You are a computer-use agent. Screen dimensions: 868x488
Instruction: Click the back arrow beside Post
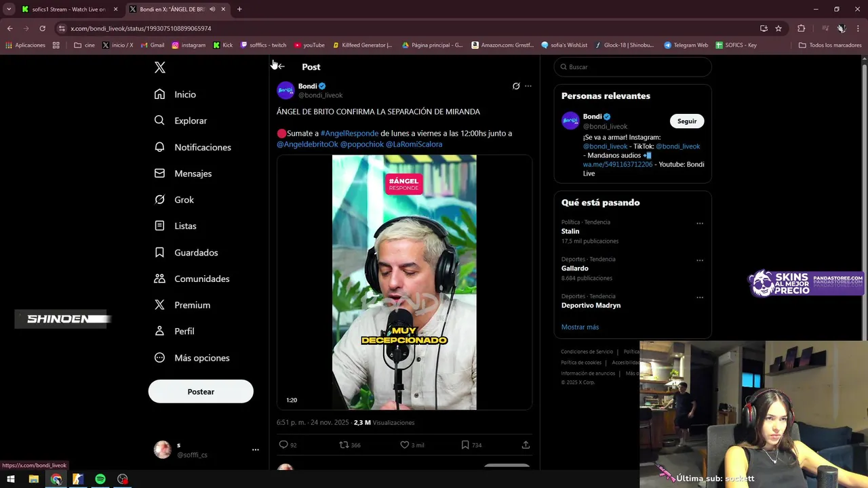tap(280, 66)
